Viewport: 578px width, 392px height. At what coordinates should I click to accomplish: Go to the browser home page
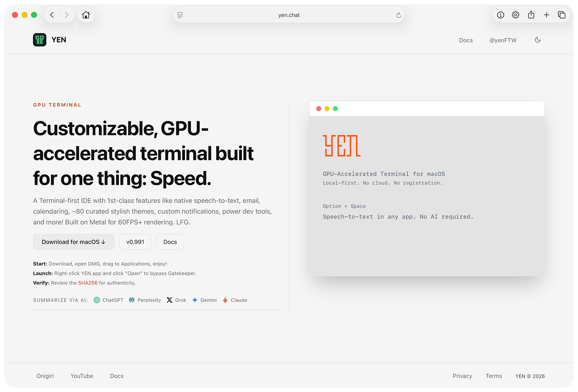(x=86, y=15)
